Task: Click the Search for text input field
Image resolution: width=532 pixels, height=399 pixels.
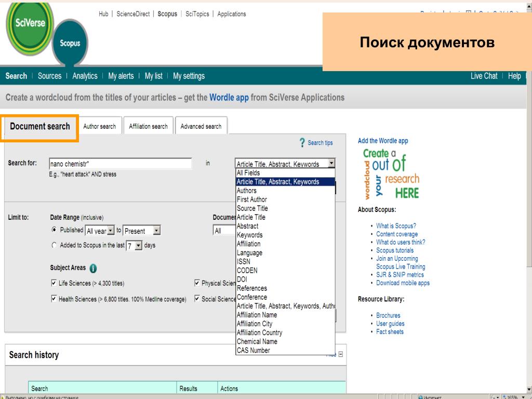Action: pyautogui.click(x=121, y=164)
